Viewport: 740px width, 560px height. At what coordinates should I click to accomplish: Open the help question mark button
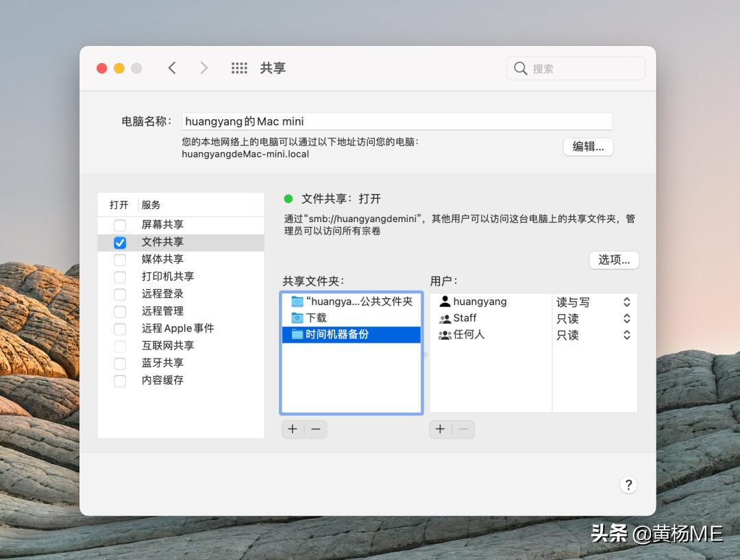pos(628,485)
